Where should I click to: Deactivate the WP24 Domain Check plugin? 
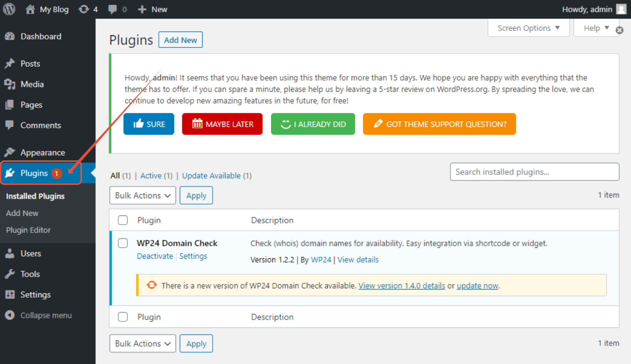click(155, 256)
